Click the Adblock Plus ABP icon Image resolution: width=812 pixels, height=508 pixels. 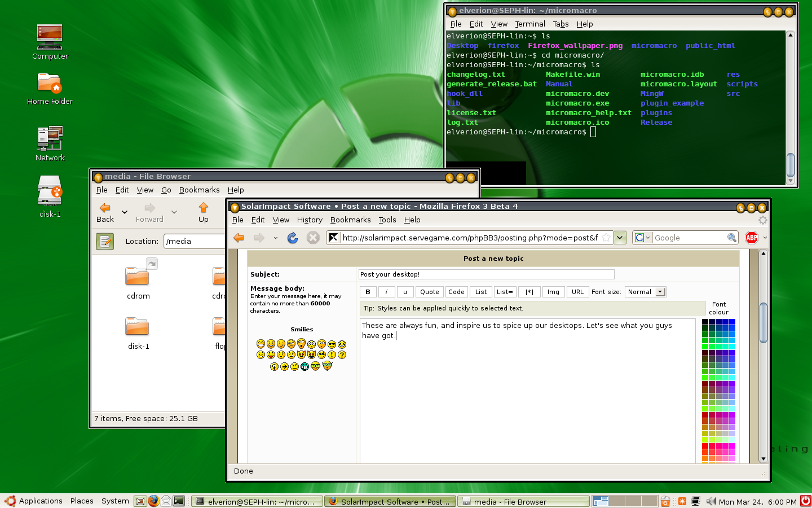[x=752, y=238]
